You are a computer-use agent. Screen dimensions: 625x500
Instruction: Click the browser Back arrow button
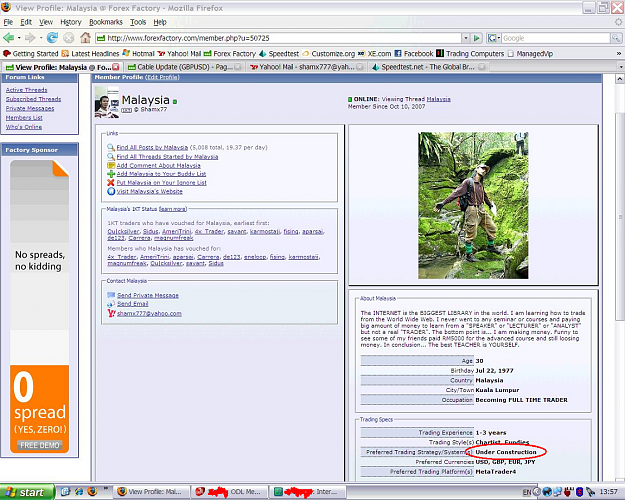[x=8, y=38]
